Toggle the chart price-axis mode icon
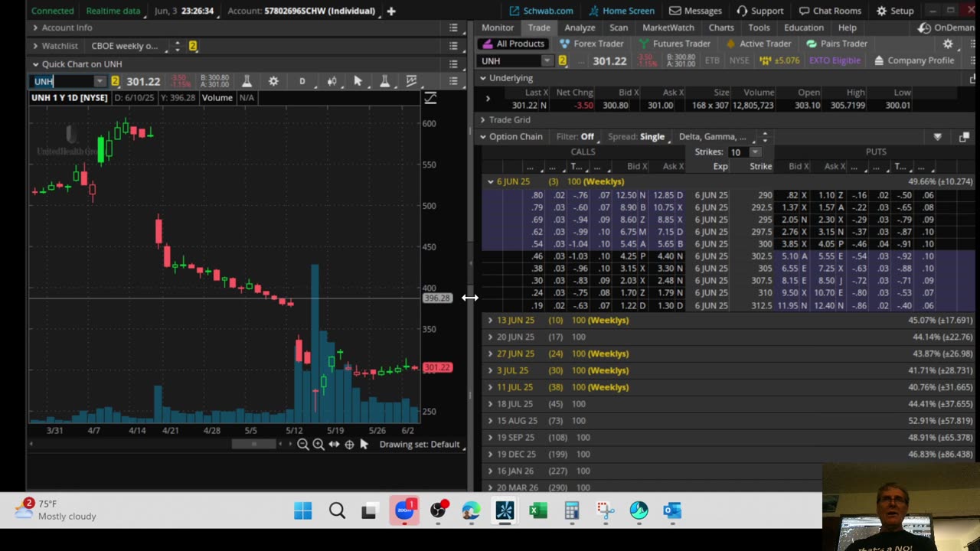980x551 pixels. point(430,97)
